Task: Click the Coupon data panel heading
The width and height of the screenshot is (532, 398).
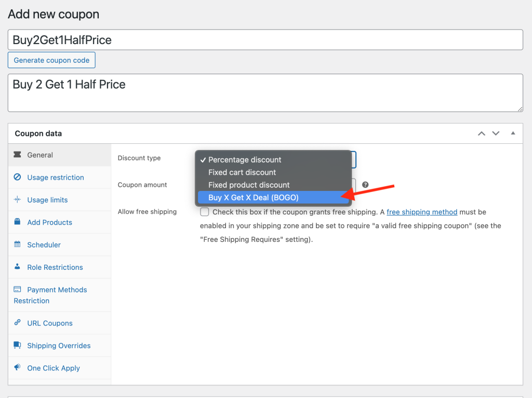Action: tap(38, 133)
